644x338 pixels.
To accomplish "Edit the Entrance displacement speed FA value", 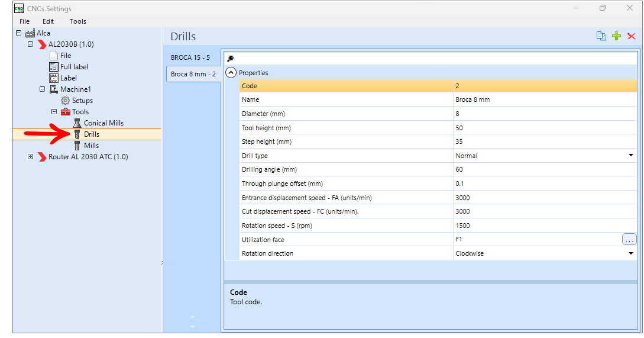I will tap(545, 198).
